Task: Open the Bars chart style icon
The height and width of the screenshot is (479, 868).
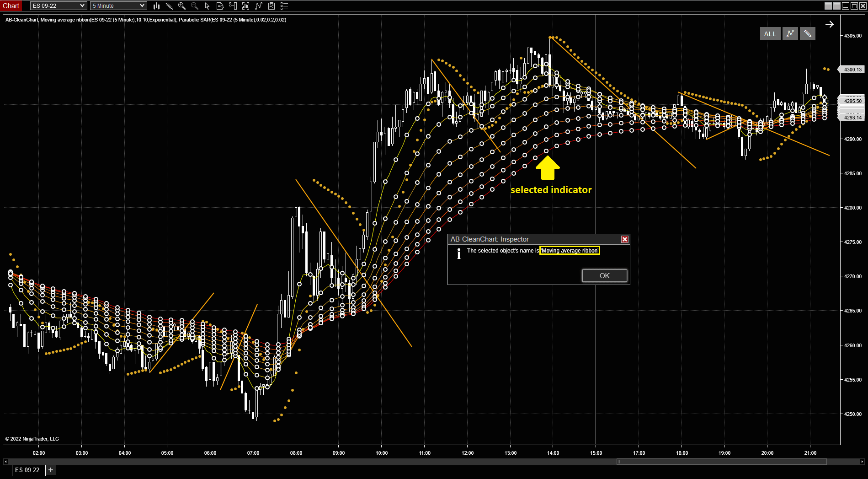Action: [156, 6]
